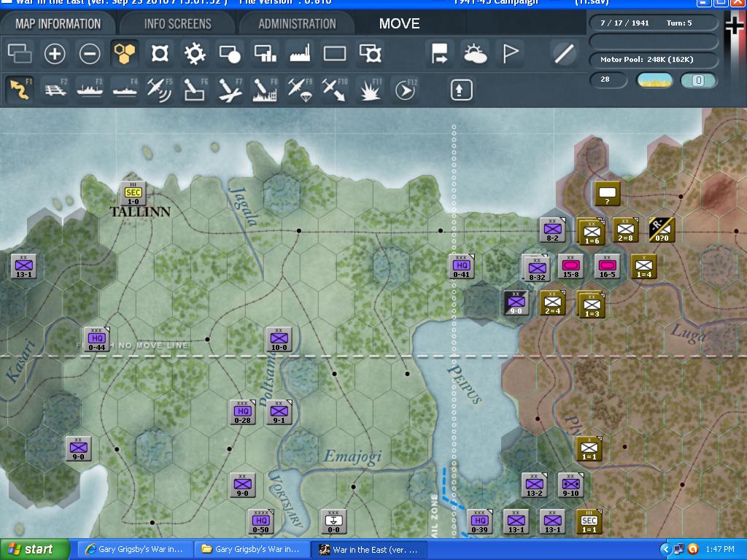Open the ADMINISTRATION tab
Viewport: 747px width, 560px height.
298,23
